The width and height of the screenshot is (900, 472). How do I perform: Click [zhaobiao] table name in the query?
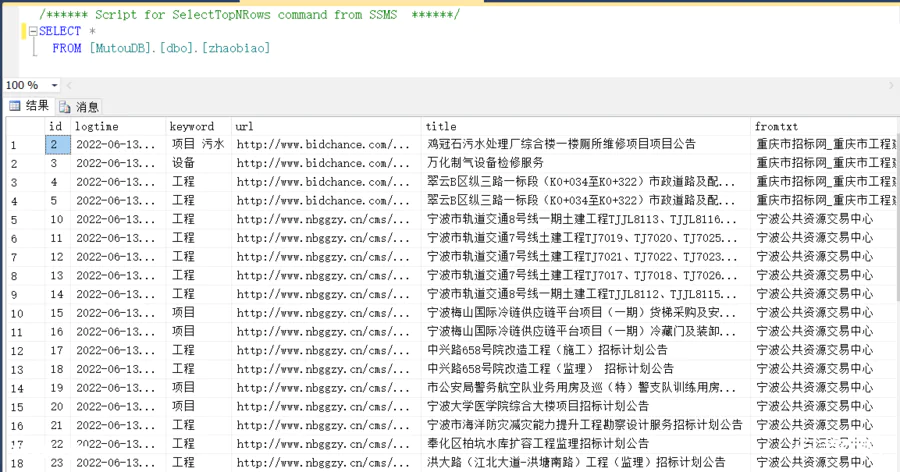coord(235,48)
